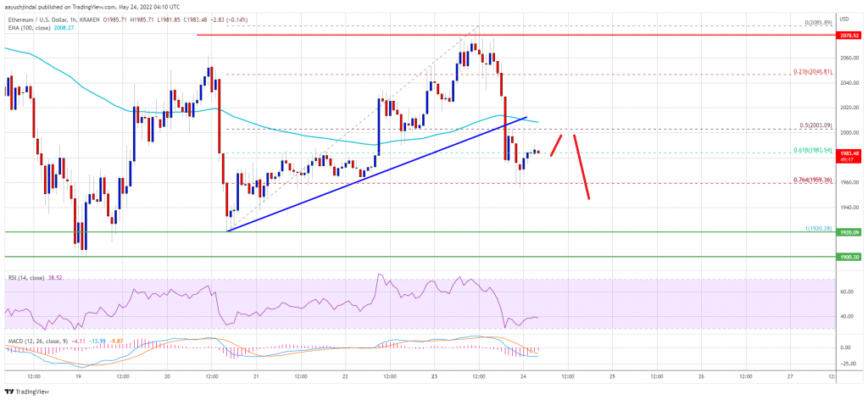The width and height of the screenshot is (868, 400).
Task: Click the 0.764(1959.36) Fibonacci level label
Action: 815,180
